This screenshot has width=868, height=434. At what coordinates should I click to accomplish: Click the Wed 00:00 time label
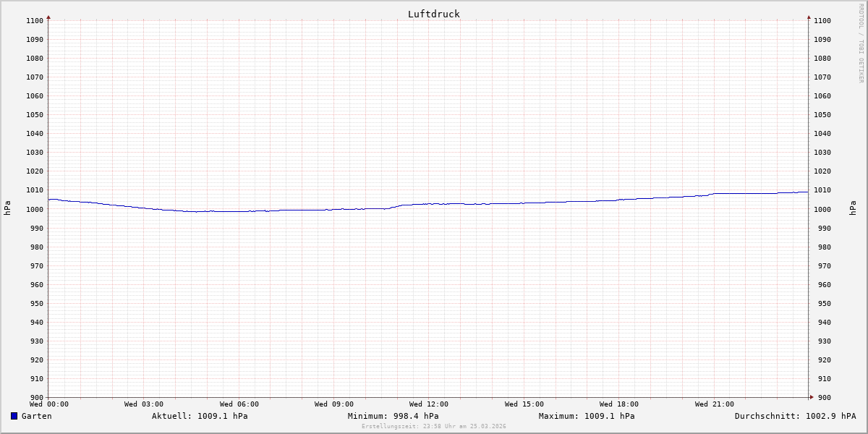[49, 404]
